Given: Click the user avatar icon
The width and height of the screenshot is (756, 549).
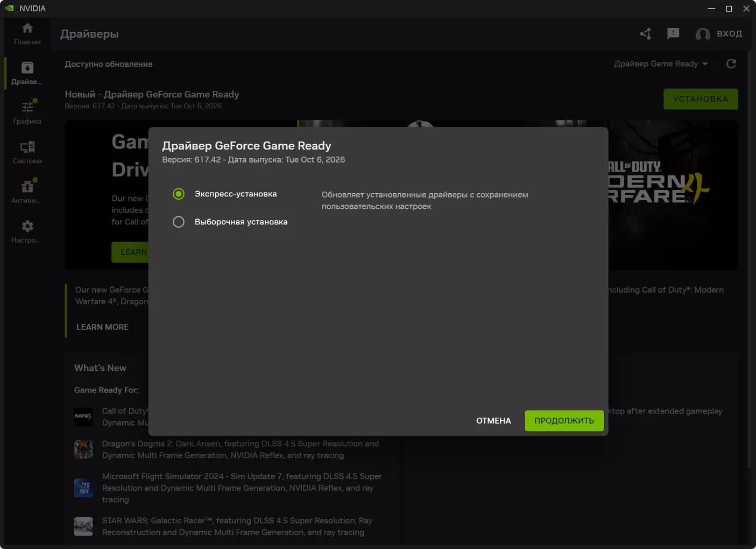Looking at the screenshot, I should [x=703, y=34].
